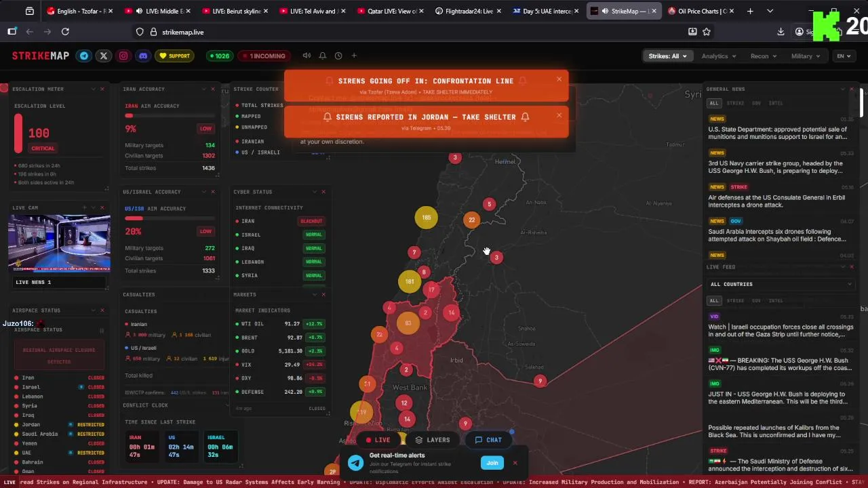
Task: Click the Live Cam video thumbnail
Action: pyautogui.click(x=59, y=243)
